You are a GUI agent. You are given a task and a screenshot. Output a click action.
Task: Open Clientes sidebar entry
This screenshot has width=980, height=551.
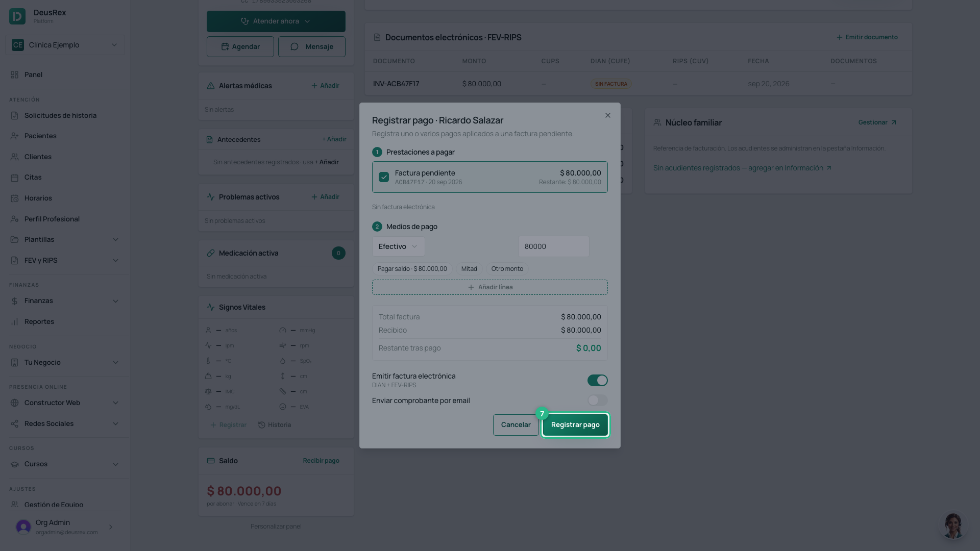pyautogui.click(x=65, y=157)
